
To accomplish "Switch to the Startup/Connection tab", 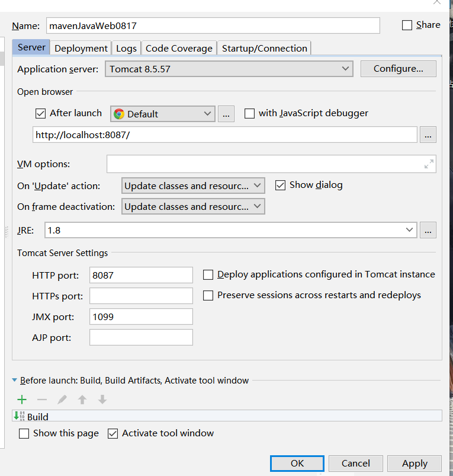I will point(265,48).
